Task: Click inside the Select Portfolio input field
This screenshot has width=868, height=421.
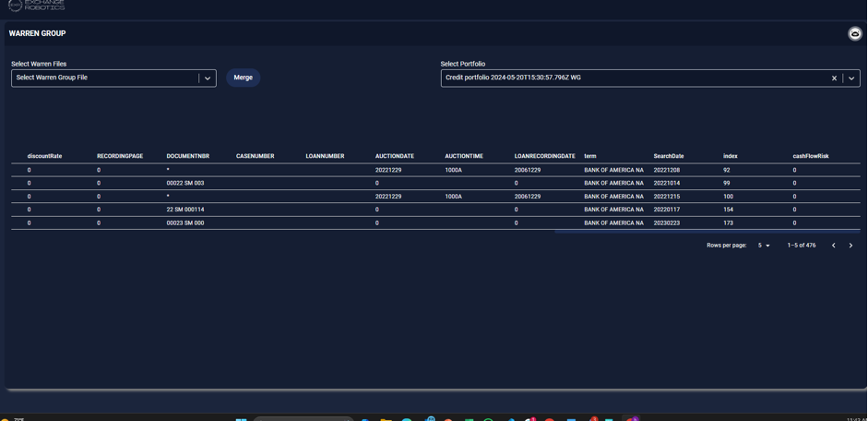Action: (627, 78)
